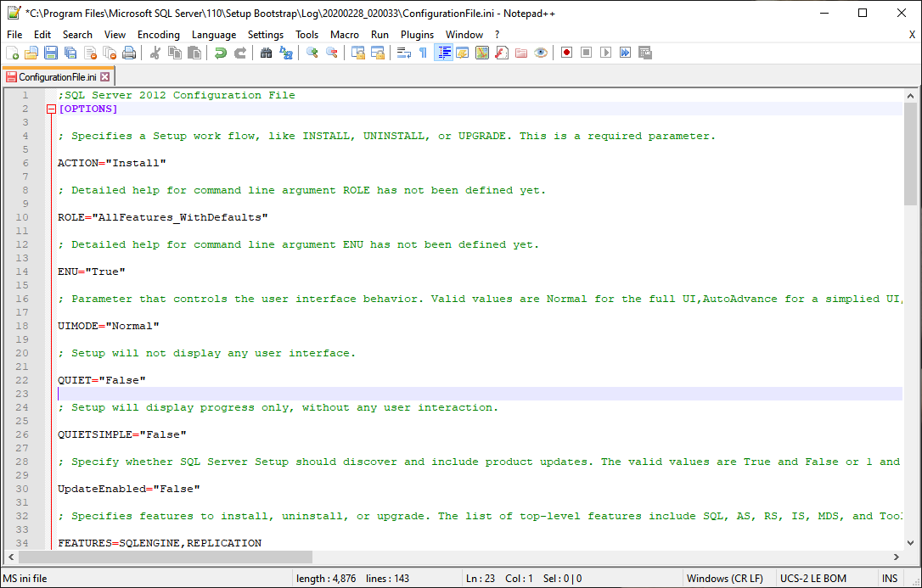
Task: Click Save Current Recorded Macro icon
Action: coord(645,53)
